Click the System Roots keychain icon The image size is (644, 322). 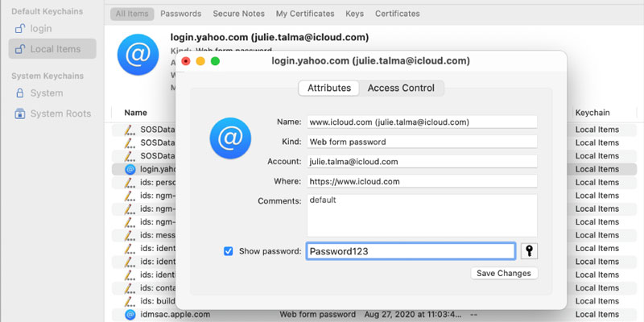[20, 114]
